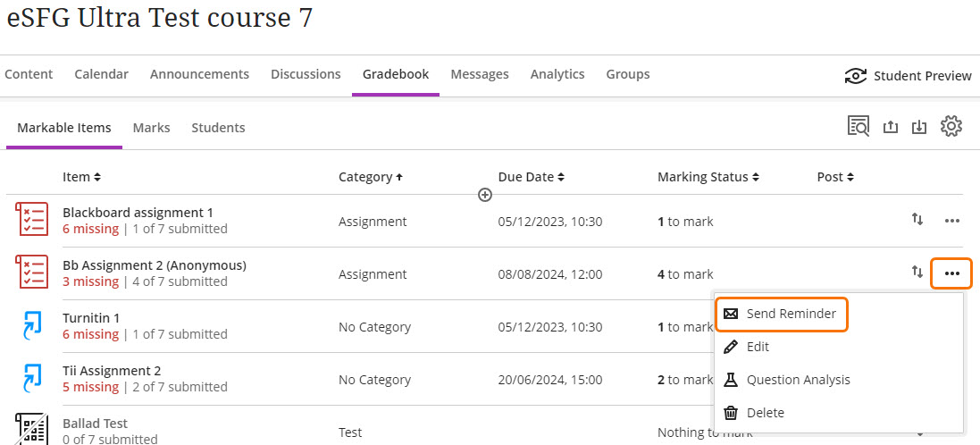The height and width of the screenshot is (445, 980).
Task: Go to the Announcements tab
Action: (x=199, y=74)
